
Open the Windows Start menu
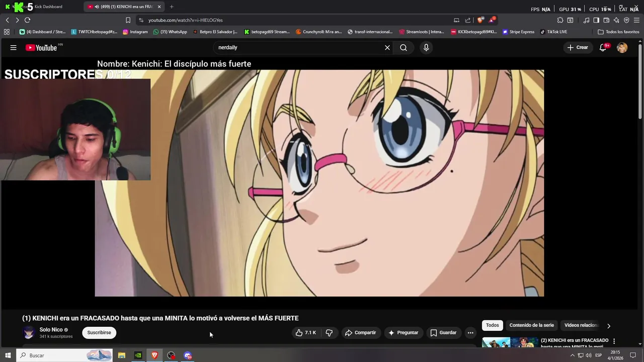[8, 355]
